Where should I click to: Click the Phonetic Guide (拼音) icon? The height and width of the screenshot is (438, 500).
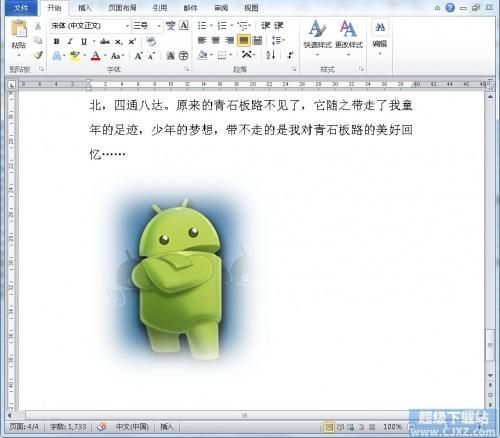coord(171,26)
